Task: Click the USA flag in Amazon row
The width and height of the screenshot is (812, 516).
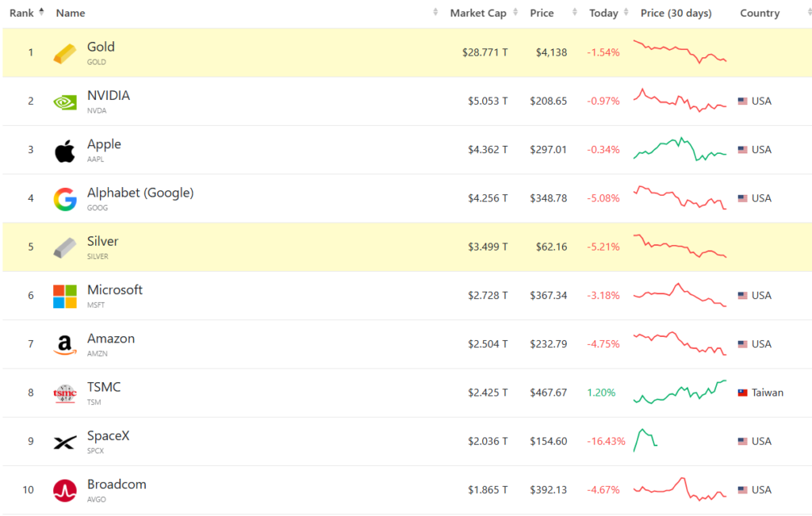Action: tap(742, 344)
